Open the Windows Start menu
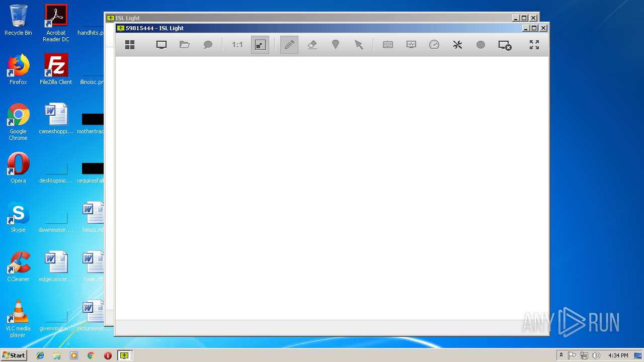 click(14, 355)
